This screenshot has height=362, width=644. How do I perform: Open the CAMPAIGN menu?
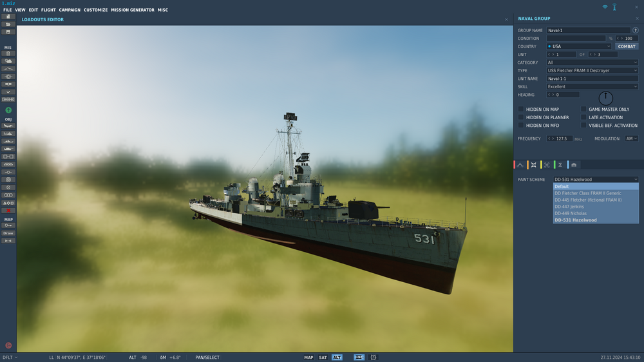click(x=70, y=10)
